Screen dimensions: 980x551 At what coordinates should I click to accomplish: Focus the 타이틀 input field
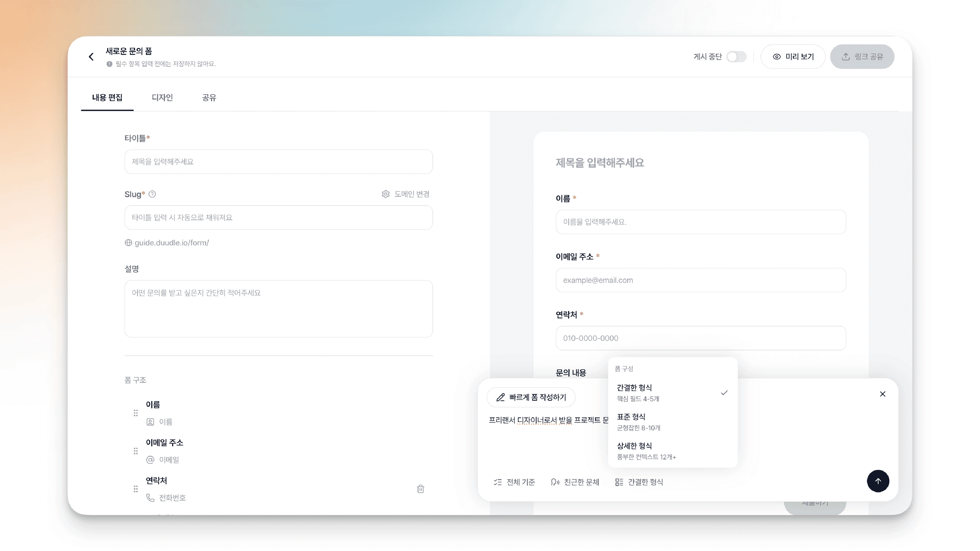click(278, 162)
